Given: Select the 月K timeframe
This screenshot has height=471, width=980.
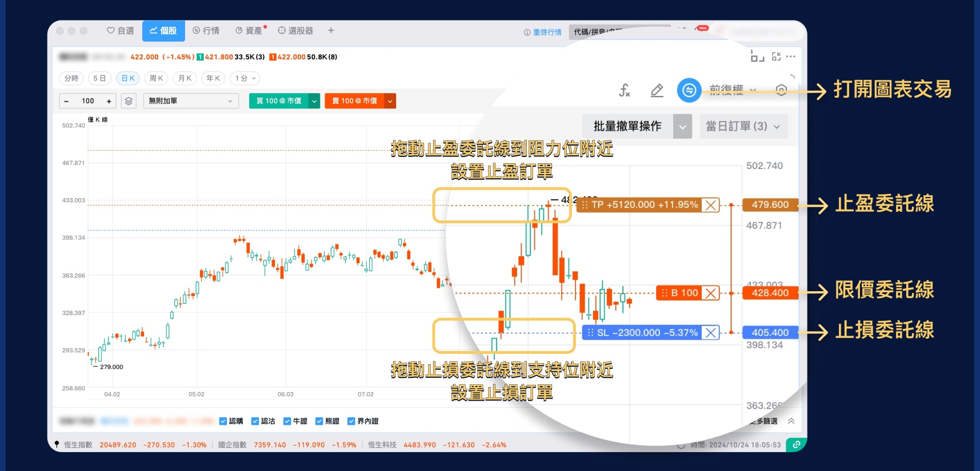Looking at the screenshot, I should (x=185, y=78).
